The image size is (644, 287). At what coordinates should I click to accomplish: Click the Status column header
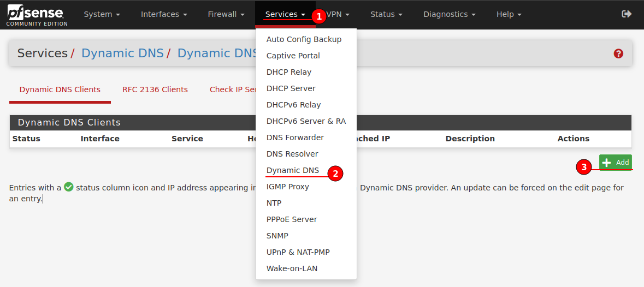(x=26, y=139)
